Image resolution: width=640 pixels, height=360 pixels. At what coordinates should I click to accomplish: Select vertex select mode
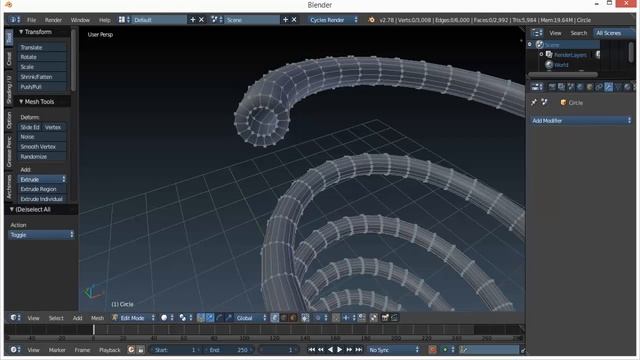tap(275, 318)
